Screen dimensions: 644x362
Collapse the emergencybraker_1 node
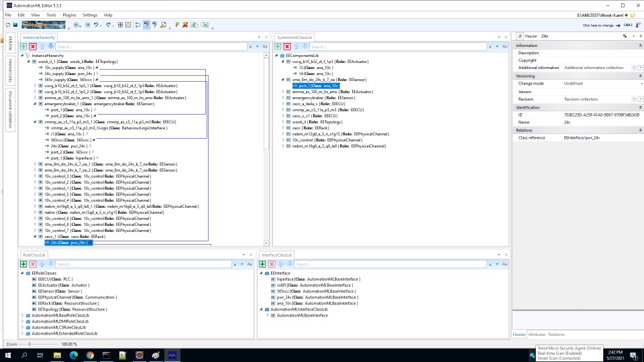click(35, 104)
